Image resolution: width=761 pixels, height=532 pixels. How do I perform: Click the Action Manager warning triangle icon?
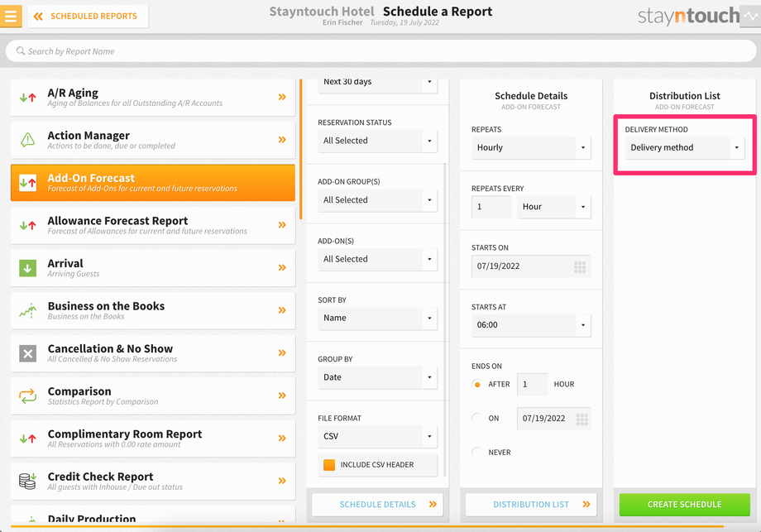[27, 140]
